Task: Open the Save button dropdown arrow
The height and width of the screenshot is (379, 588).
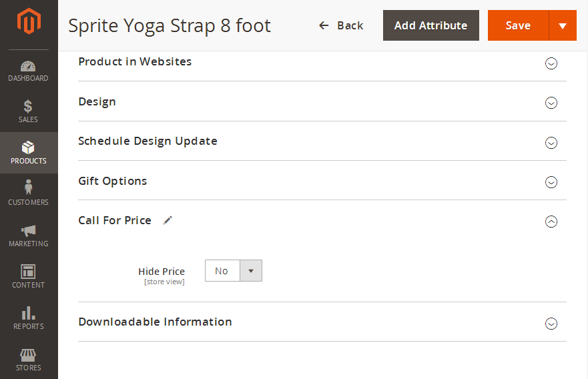Action: (x=563, y=26)
